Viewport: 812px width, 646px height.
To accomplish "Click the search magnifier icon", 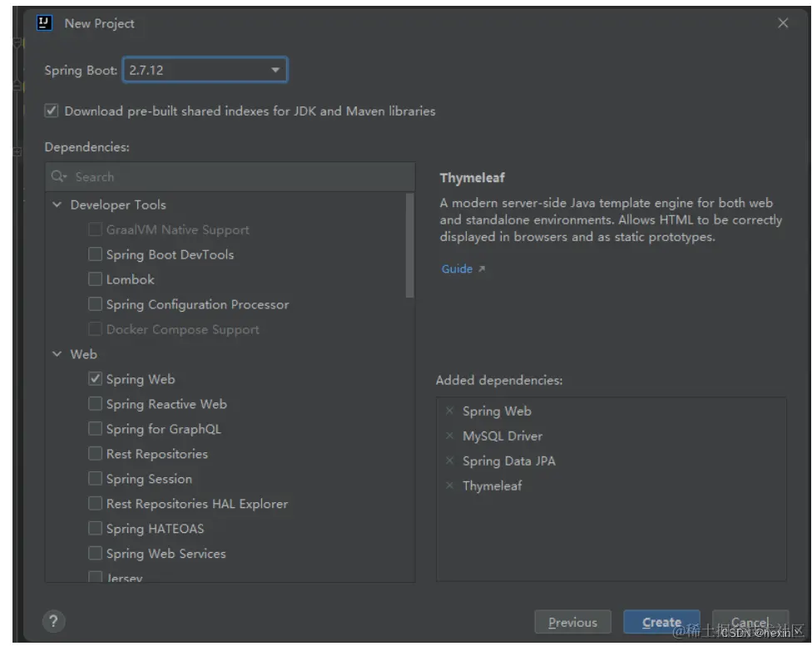I will tap(58, 176).
